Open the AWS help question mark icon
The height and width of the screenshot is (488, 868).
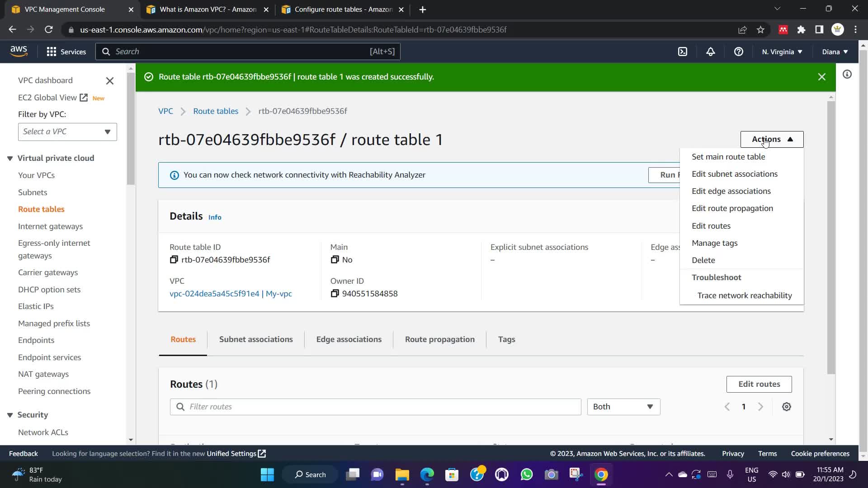(739, 52)
